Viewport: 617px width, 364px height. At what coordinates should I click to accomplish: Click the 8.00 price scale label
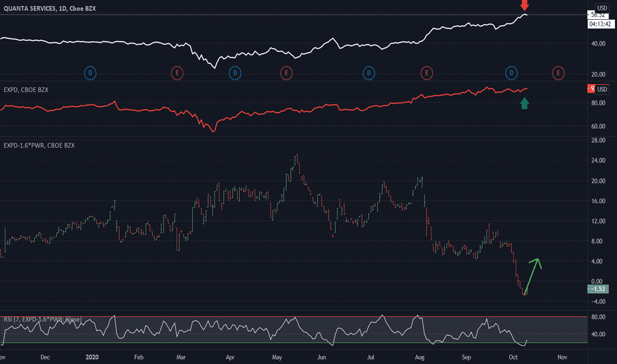tap(597, 241)
